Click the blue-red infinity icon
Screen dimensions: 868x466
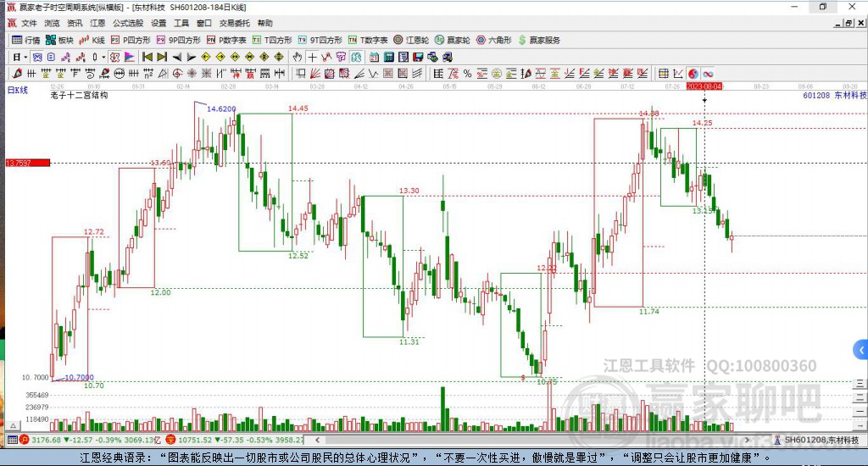point(708,74)
